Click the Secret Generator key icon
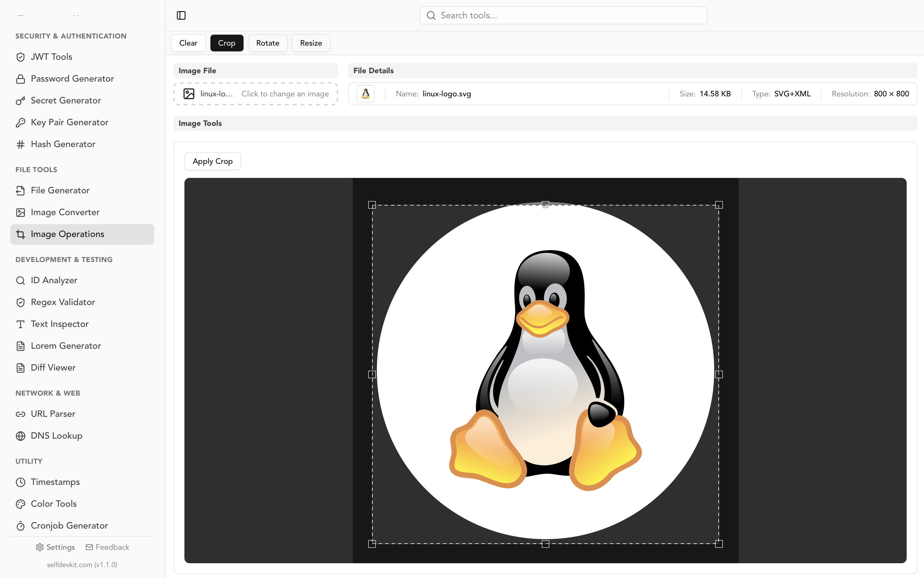Viewport: 924px width, 578px height. [21, 101]
